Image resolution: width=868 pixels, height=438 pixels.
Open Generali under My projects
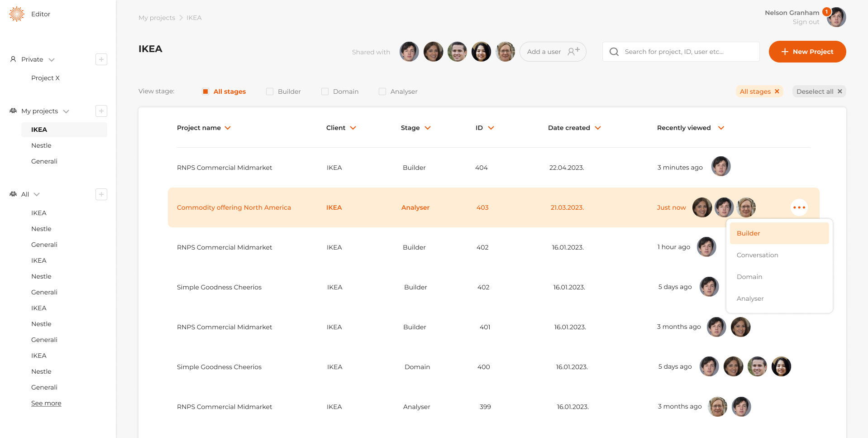[44, 161]
